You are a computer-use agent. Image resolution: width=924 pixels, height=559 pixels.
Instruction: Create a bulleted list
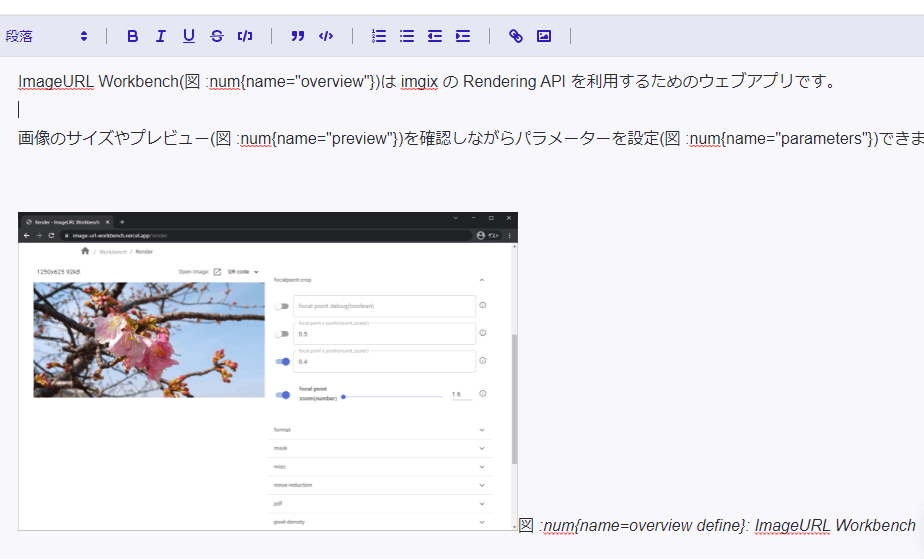pyautogui.click(x=407, y=37)
